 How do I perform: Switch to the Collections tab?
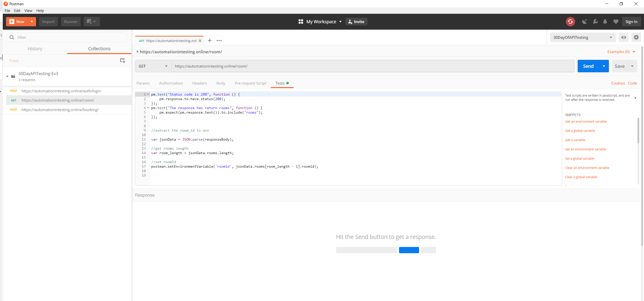[x=99, y=49]
